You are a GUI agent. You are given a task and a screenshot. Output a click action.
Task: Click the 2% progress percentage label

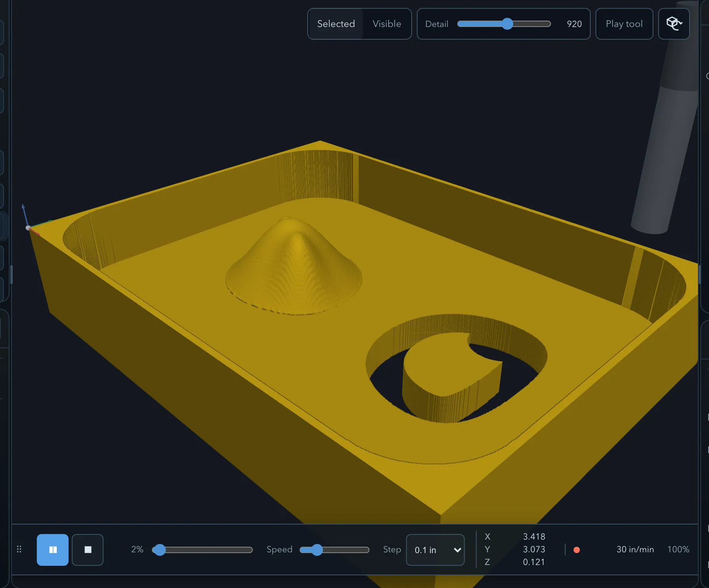pos(137,550)
